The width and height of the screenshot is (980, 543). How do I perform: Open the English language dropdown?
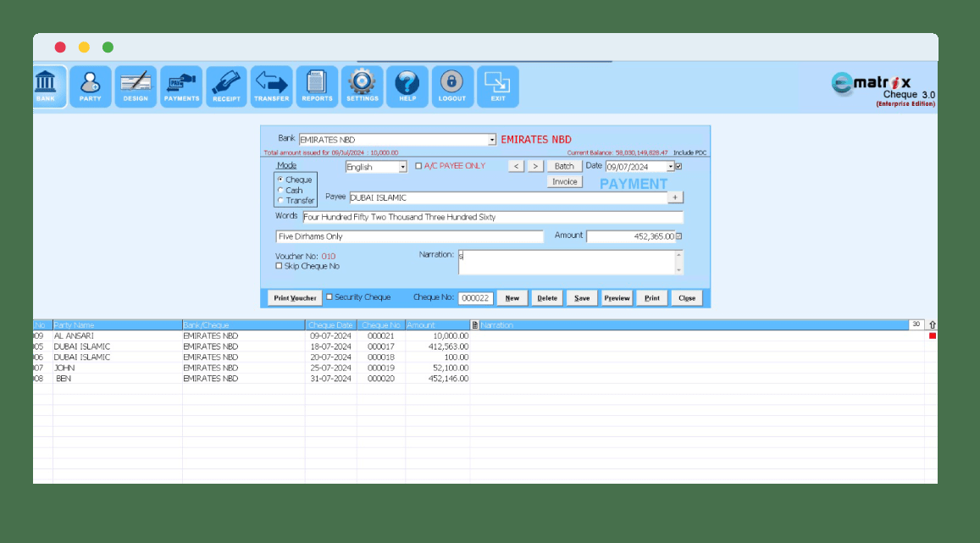403,167
